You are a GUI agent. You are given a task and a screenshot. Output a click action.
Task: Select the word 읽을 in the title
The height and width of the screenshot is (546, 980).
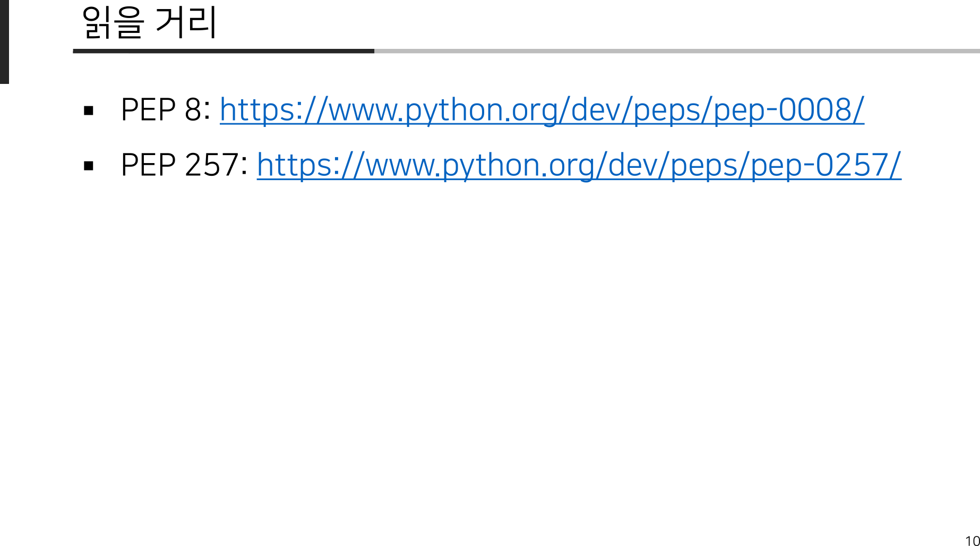click(113, 23)
